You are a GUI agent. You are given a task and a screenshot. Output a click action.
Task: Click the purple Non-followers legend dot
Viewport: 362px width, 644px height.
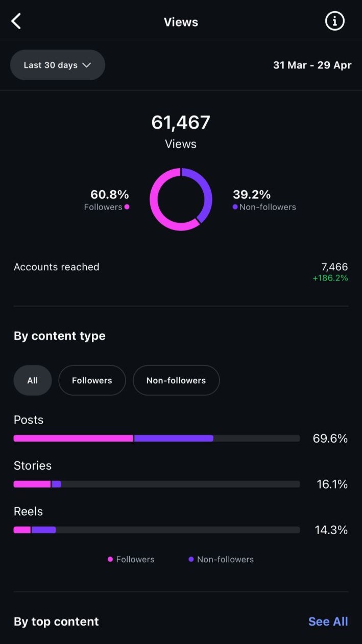(x=191, y=560)
